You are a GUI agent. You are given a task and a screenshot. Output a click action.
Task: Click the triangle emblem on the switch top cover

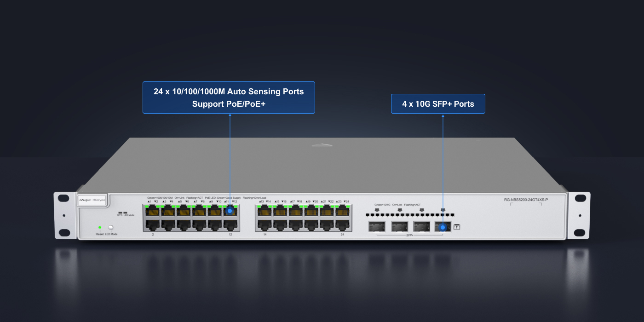[322, 145]
